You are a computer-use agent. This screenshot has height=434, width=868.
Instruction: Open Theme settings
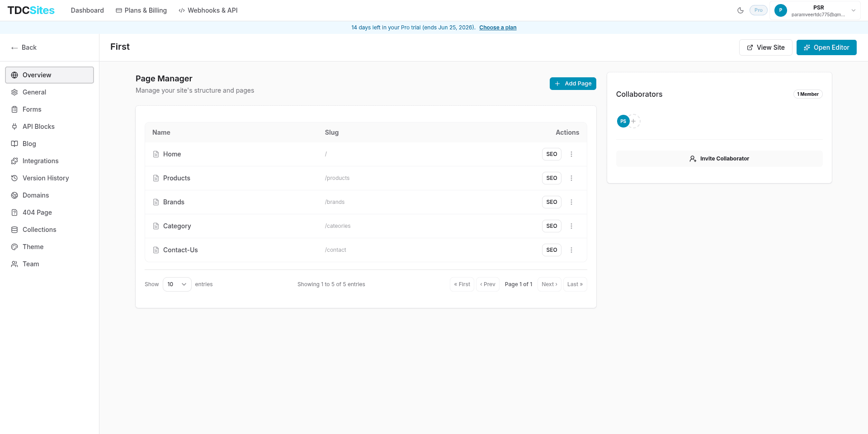pyautogui.click(x=49, y=247)
